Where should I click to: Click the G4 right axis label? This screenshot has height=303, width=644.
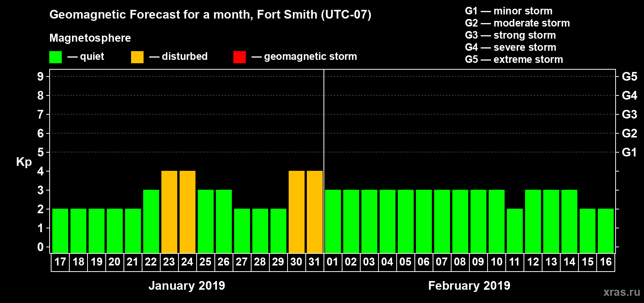point(630,95)
